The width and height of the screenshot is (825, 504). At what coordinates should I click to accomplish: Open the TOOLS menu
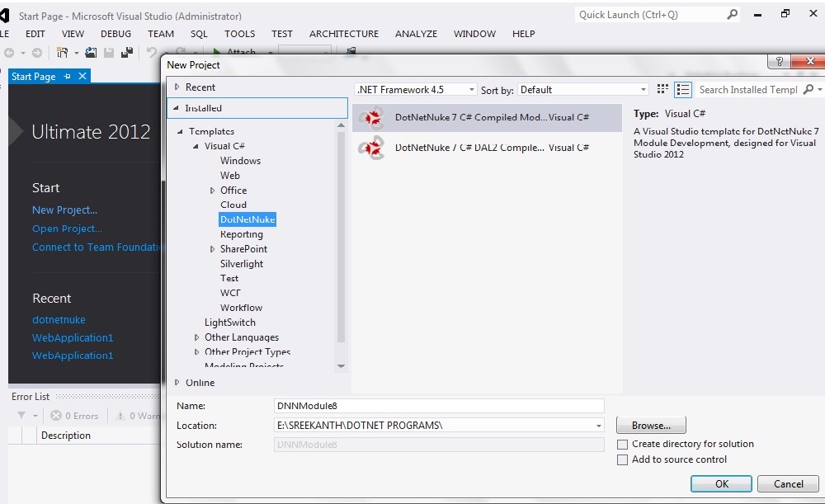pos(239,34)
